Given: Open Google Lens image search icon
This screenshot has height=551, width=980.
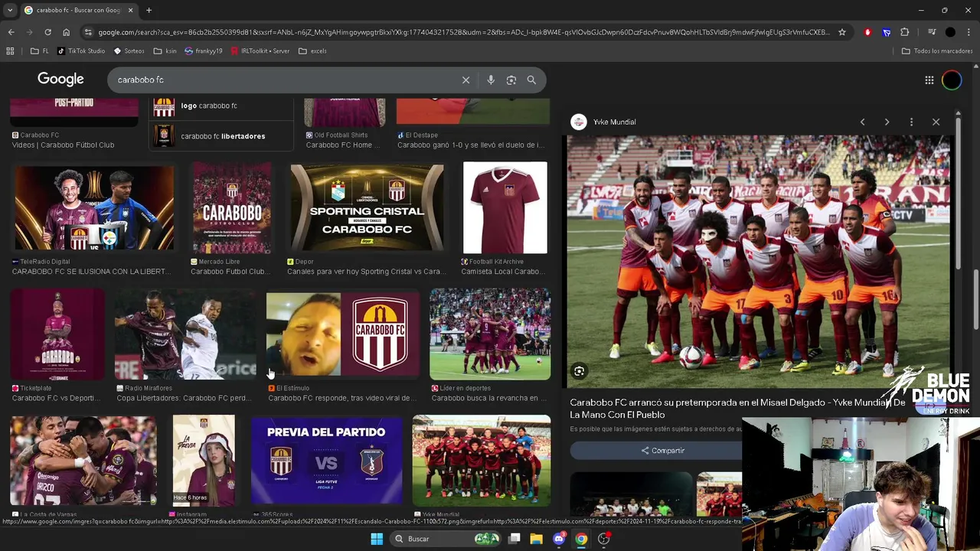Looking at the screenshot, I should [x=511, y=80].
